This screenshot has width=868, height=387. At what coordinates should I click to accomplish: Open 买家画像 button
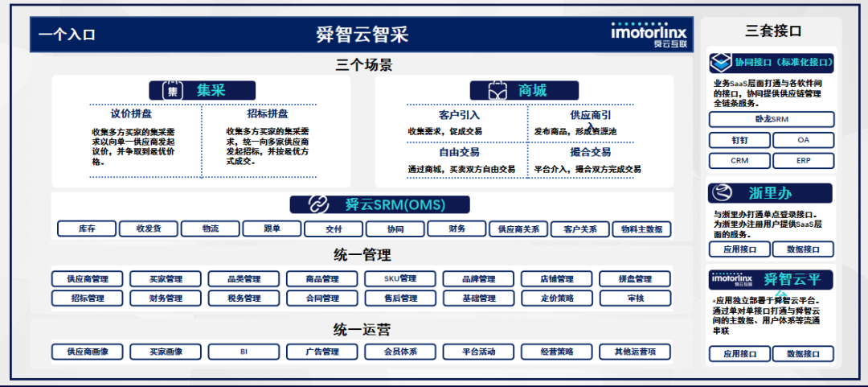coord(166,352)
